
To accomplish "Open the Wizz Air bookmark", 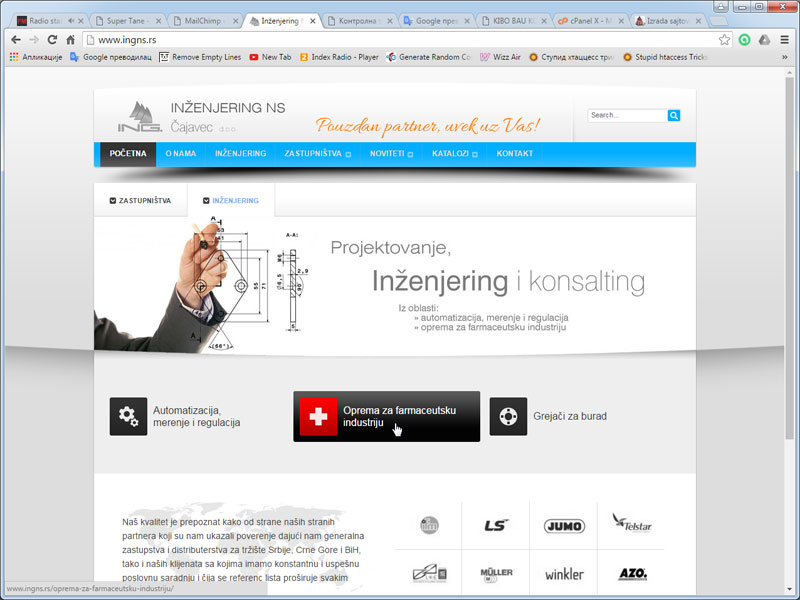I will (x=500, y=57).
